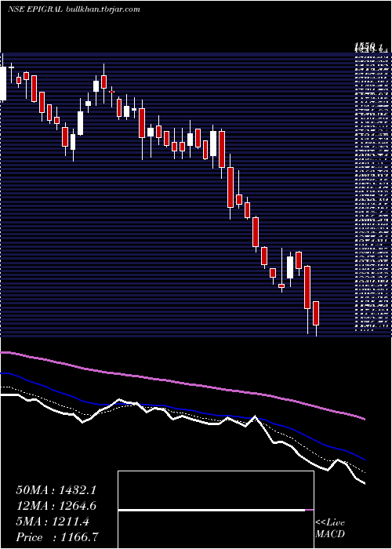Screen dimensions: 392x549
Task: Select the 5MA : 1211.4 value
Action: click(53, 522)
